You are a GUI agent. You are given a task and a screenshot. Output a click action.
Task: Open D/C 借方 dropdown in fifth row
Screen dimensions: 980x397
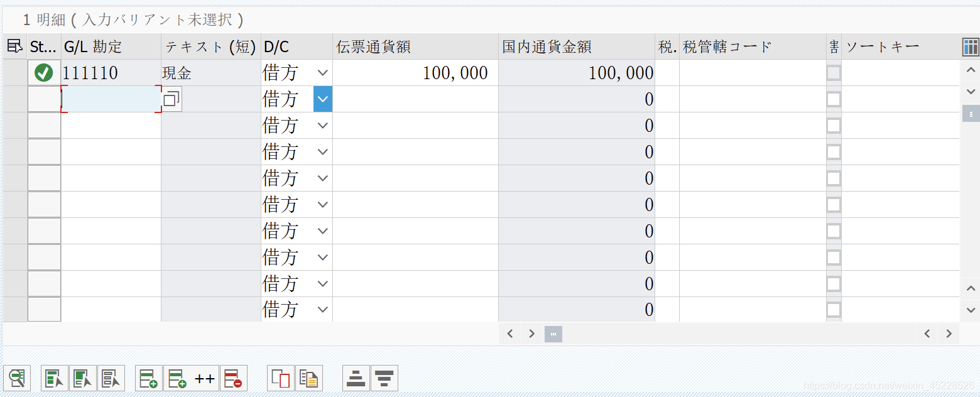click(323, 178)
